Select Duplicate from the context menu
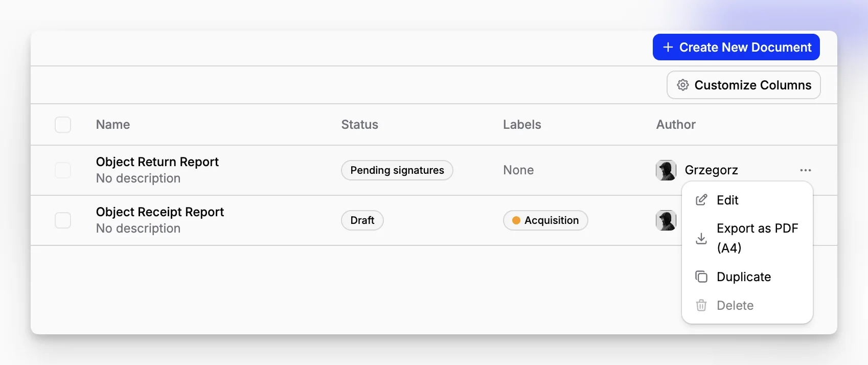This screenshot has height=365, width=868. click(747, 277)
